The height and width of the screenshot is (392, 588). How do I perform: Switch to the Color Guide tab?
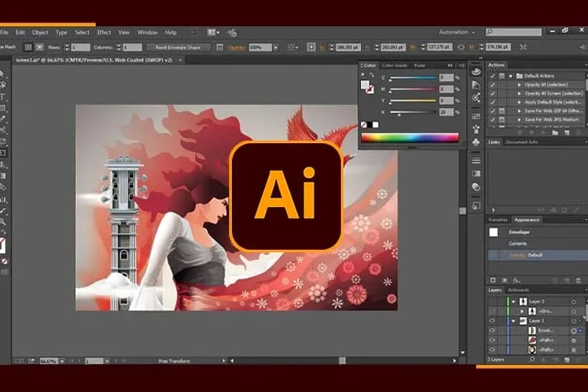[x=394, y=65]
